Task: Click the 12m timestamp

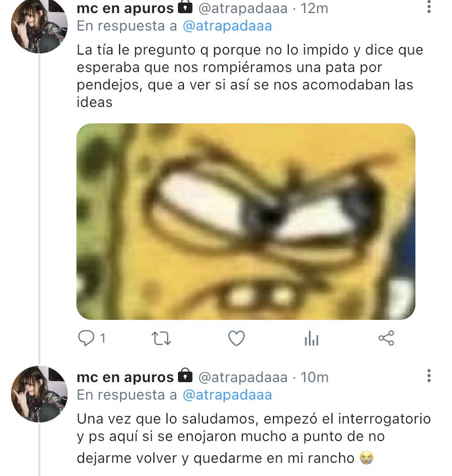Action: coord(314,8)
